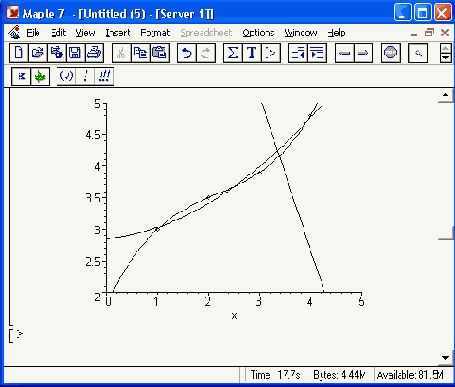455x387 pixels.
Task: Click the up arrow of the vertical scrollbar
Action: pyautogui.click(x=446, y=95)
